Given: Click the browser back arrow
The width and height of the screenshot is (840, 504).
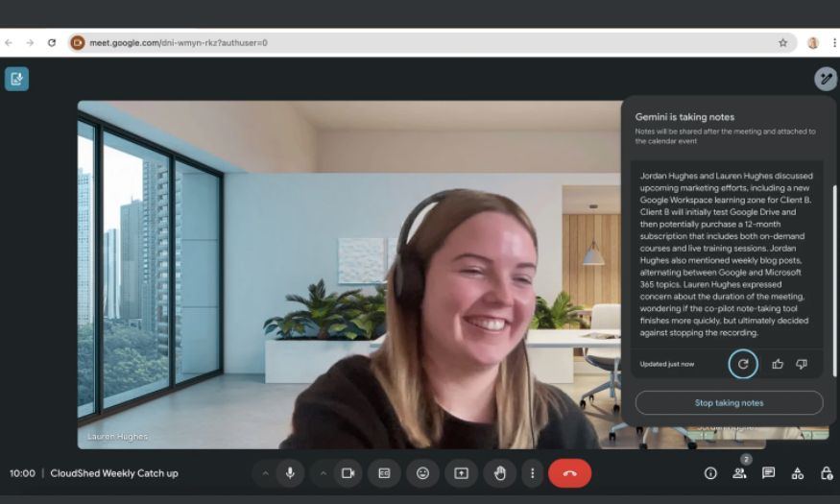Looking at the screenshot, I should (x=9, y=43).
